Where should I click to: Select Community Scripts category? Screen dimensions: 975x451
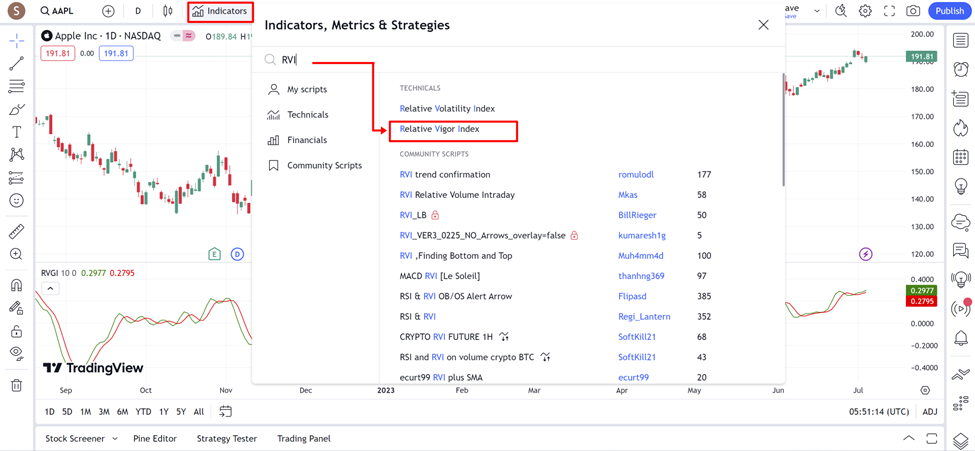[324, 165]
